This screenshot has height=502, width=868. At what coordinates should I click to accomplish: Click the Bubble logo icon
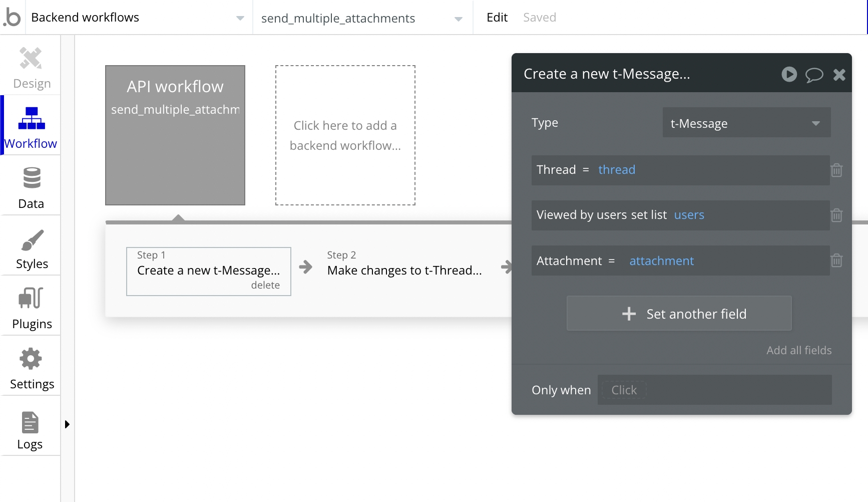13,17
